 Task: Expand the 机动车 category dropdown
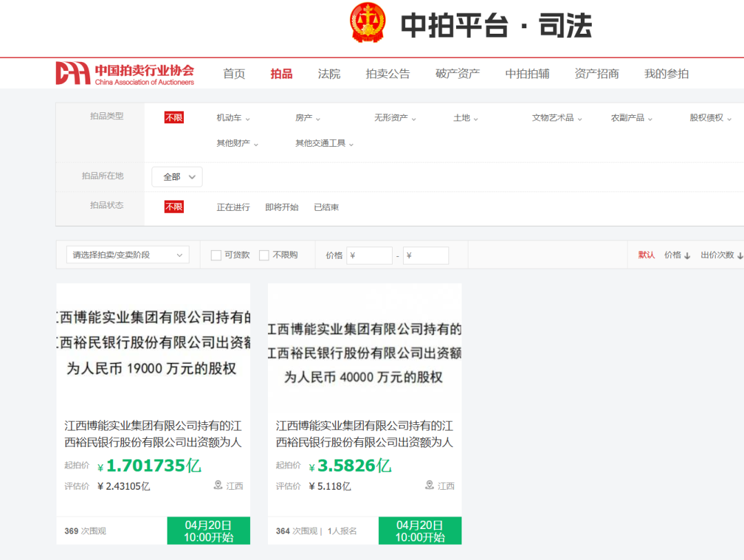pos(231,117)
